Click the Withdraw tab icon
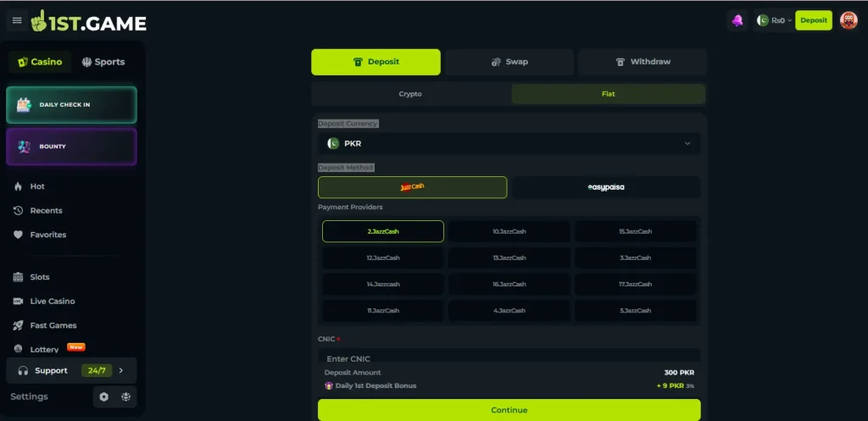This screenshot has height=421, width=868. point(620,62)
